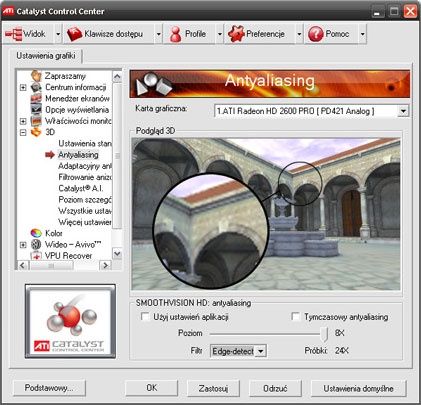Image resolution: width=421 pixels, height=405 pixels.
Task: Enable Tymczasowy antyaliasing checkbox
Action: point(295,316)
